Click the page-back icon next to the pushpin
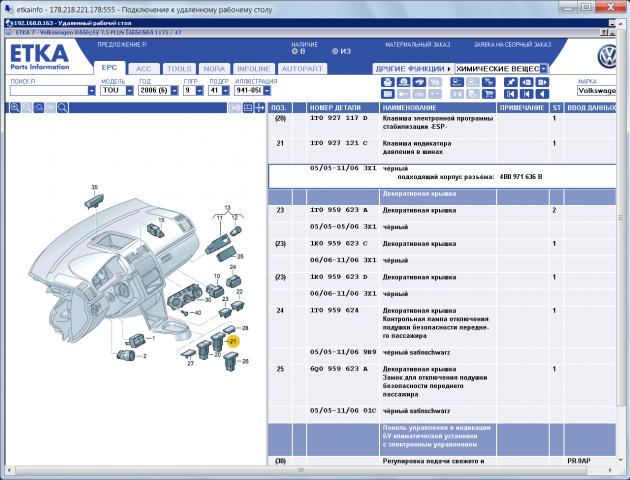Viewport: 630px width, 480px height. point(526,82)
